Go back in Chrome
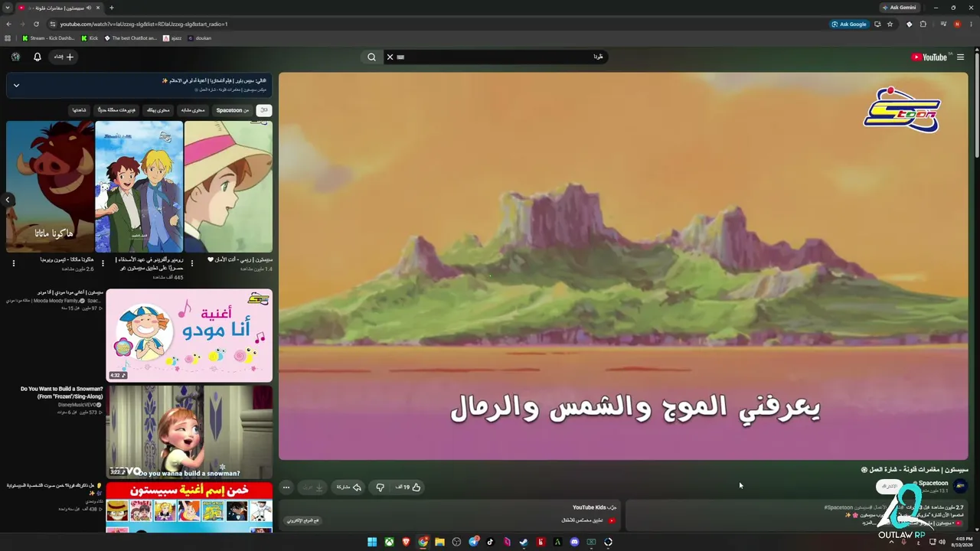Viewport: 980px width, 551px height. click(8, 24)
